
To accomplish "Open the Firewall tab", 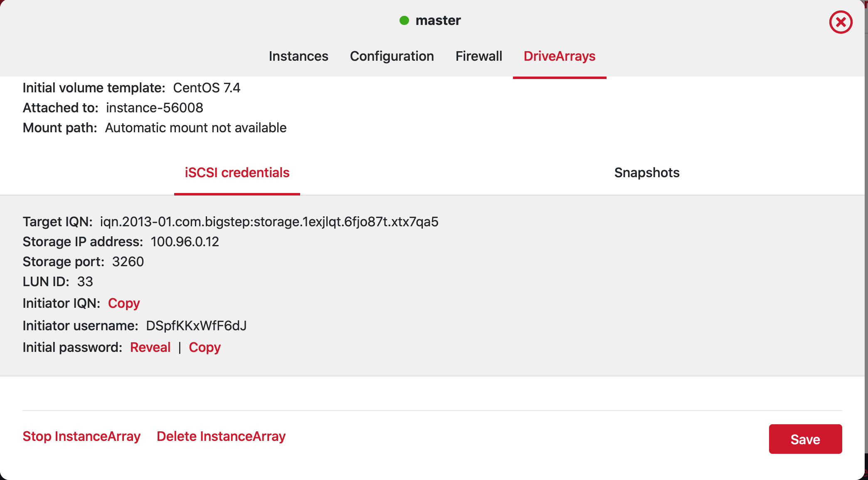I will coord(478,56).
